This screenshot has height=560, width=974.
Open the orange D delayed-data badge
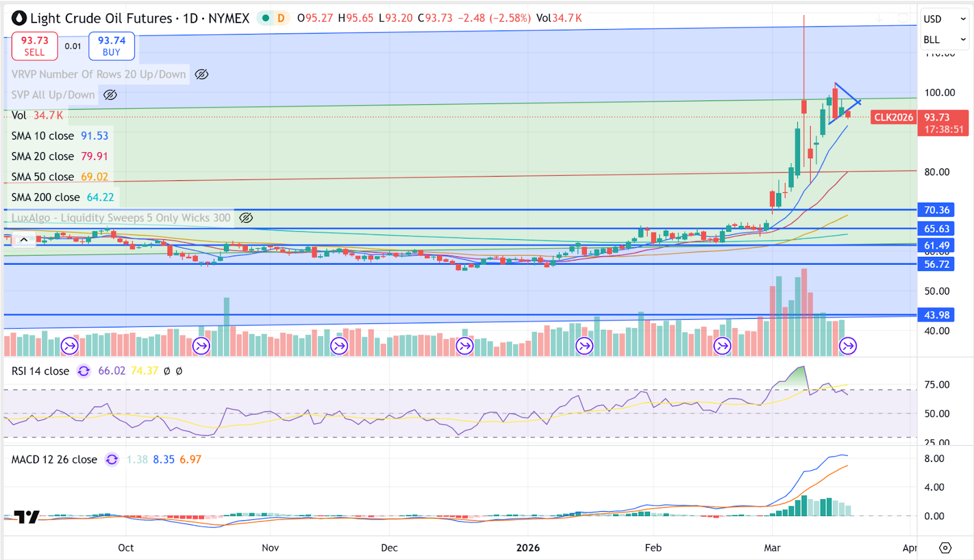tap(281, 18)
